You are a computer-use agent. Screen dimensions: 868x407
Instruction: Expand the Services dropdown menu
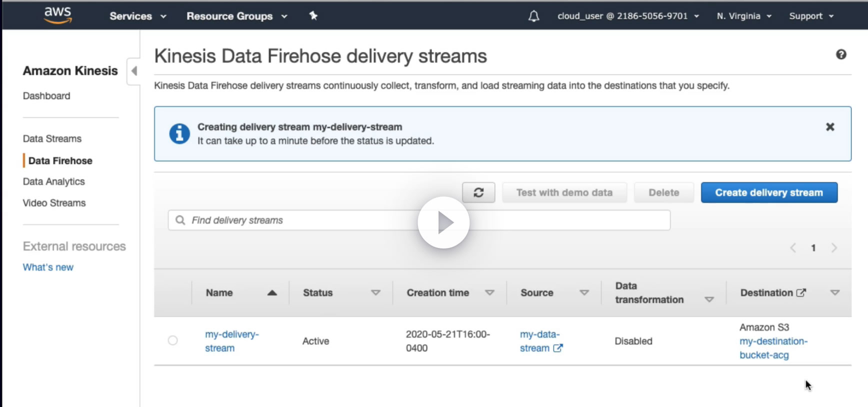[x=137, y=16]
